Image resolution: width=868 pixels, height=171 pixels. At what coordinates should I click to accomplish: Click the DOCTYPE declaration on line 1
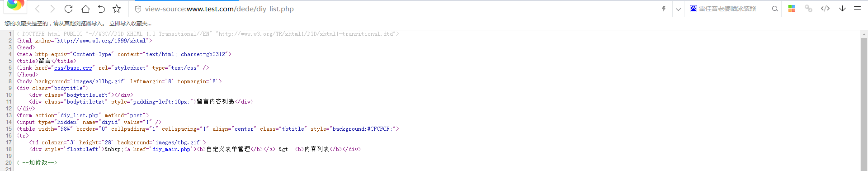pyautogui.click(x=208, y=34)
